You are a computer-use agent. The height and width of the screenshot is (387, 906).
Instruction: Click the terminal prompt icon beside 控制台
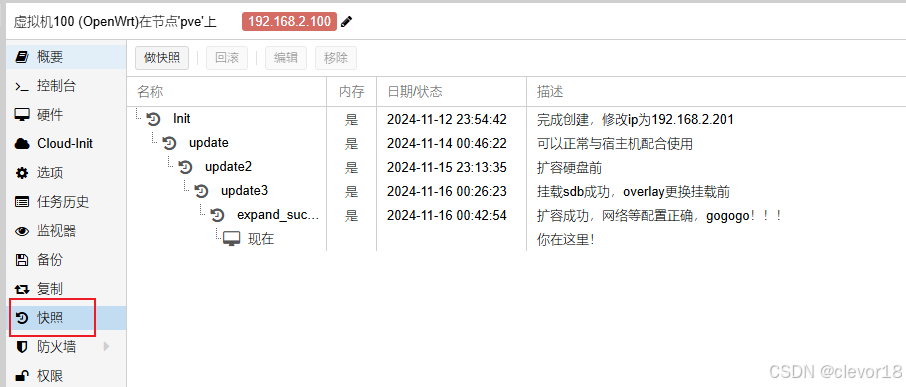[22, 86]
